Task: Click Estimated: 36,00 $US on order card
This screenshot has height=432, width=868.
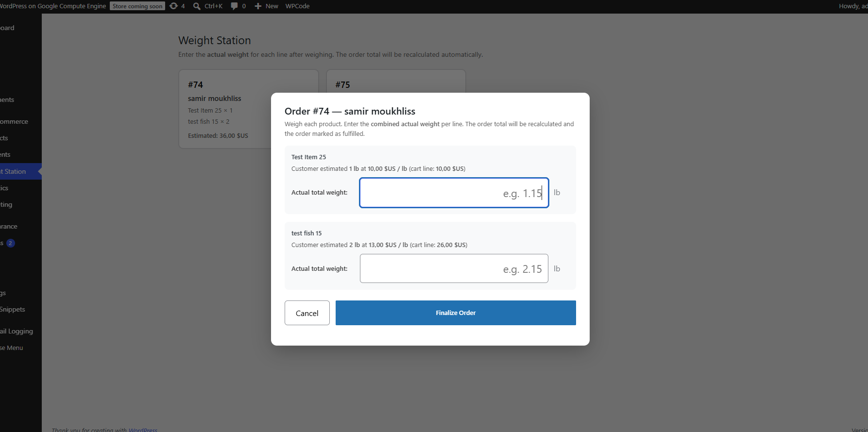Action: (x=218, y=136)
